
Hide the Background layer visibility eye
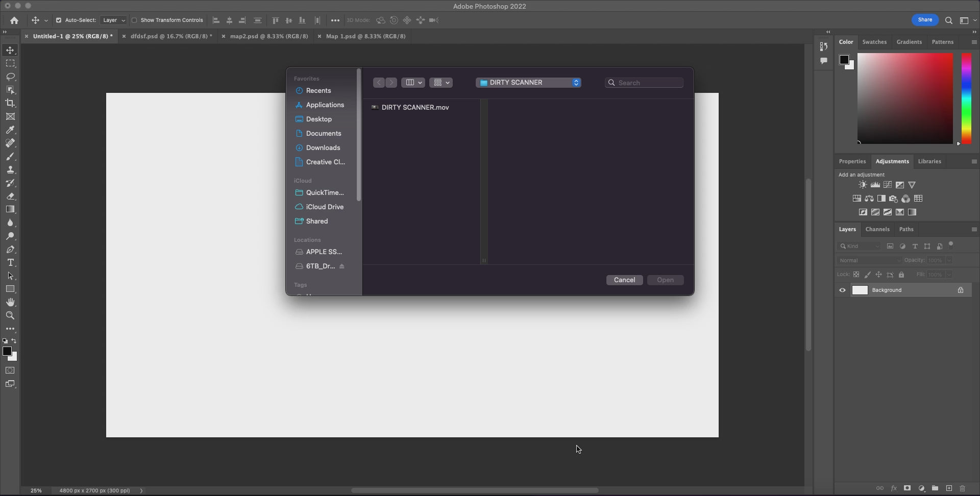tap(842, 290)
